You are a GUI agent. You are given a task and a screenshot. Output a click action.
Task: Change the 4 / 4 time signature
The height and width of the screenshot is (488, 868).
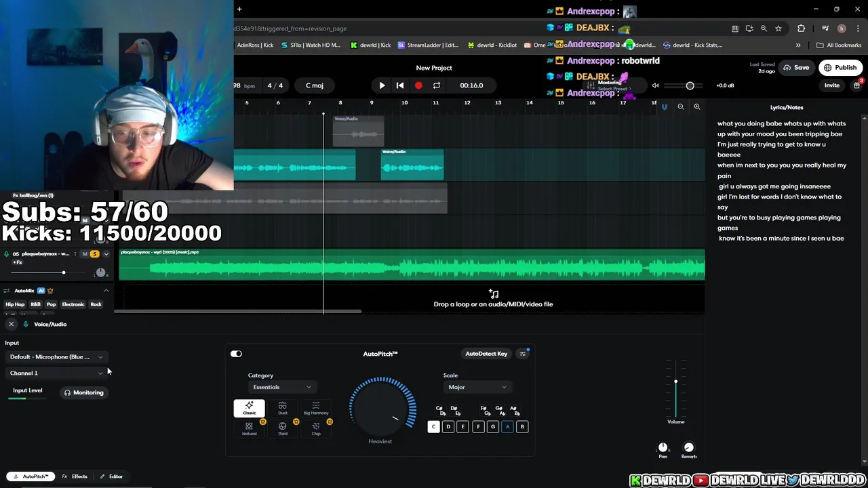pyautogui.click(x=275, y=85)
